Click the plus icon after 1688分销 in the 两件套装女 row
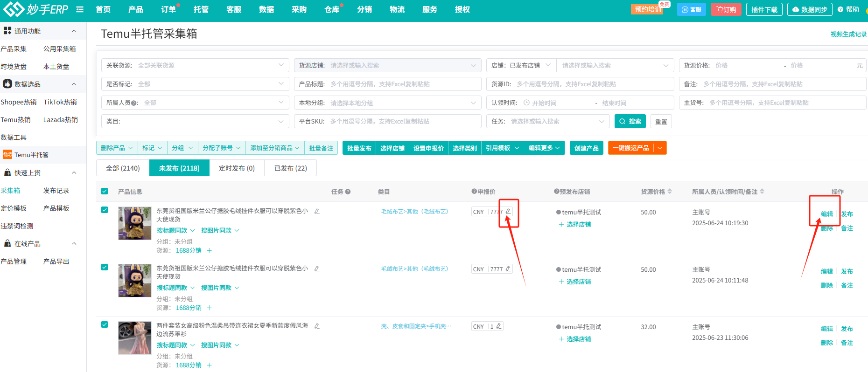 [x=209, y=365]
